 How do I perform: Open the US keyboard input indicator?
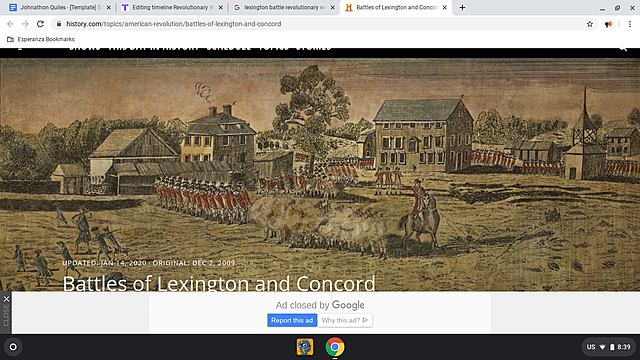pyautogui.click(x=591, y=347)
